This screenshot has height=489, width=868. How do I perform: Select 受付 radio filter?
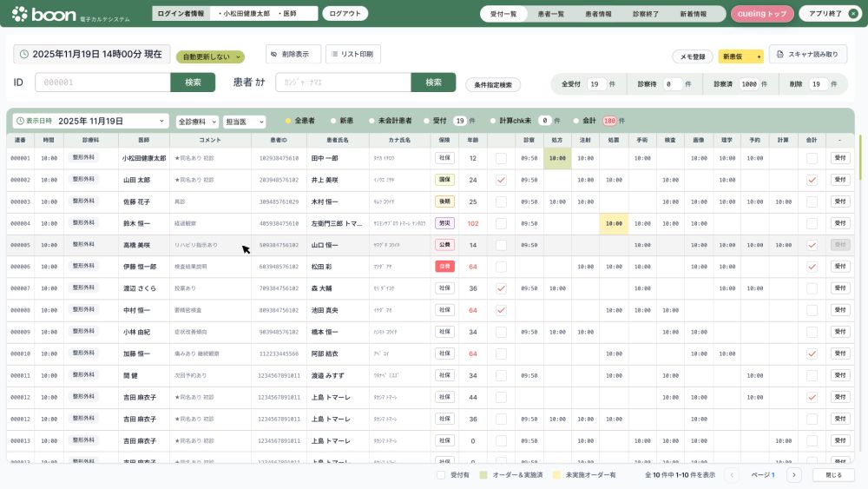click(426, 121)
